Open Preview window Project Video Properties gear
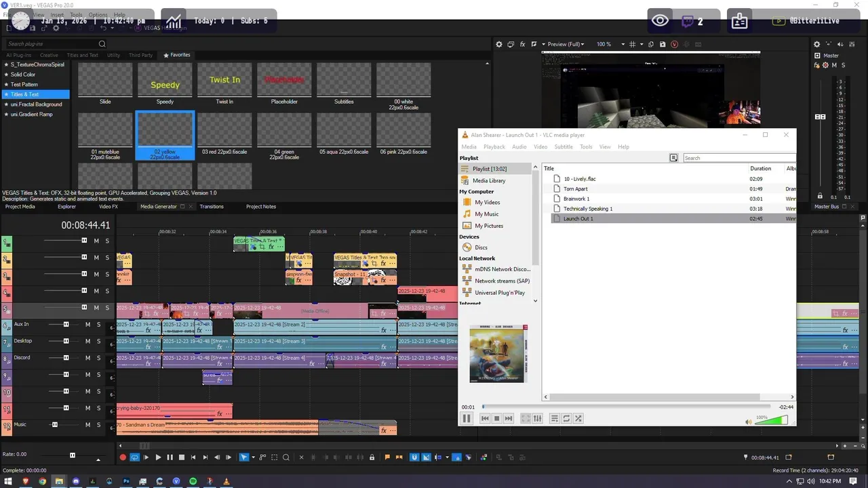 point(499,44)
